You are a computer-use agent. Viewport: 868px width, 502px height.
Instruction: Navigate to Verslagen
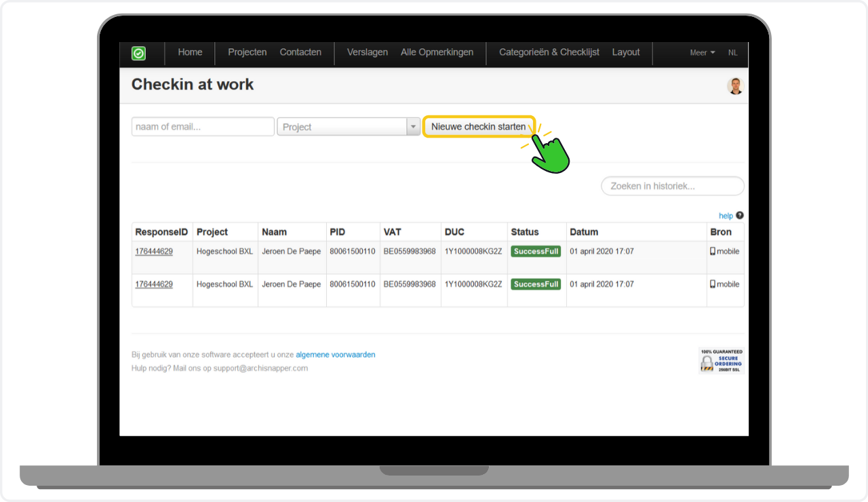tap(367, 52)
